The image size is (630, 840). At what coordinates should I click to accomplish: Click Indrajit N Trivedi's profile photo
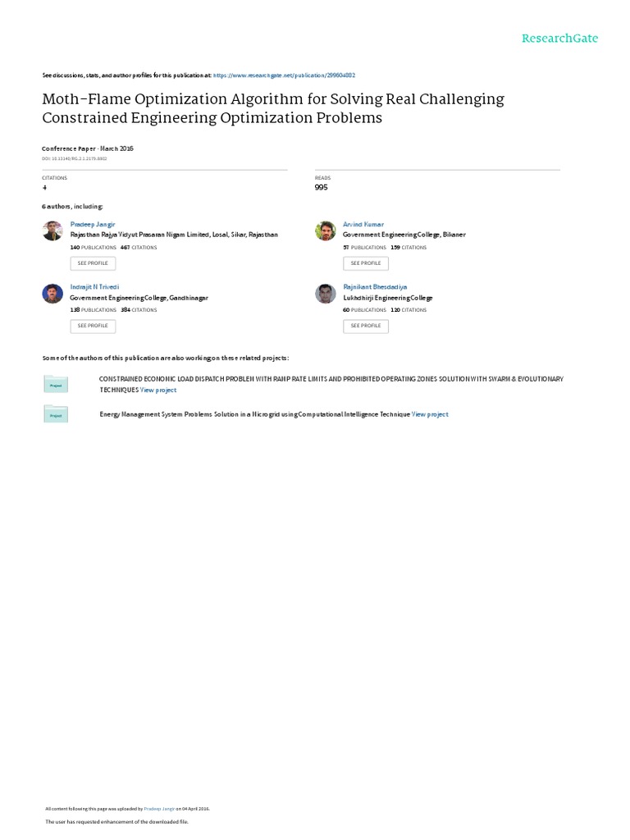(x=52, y=294)
